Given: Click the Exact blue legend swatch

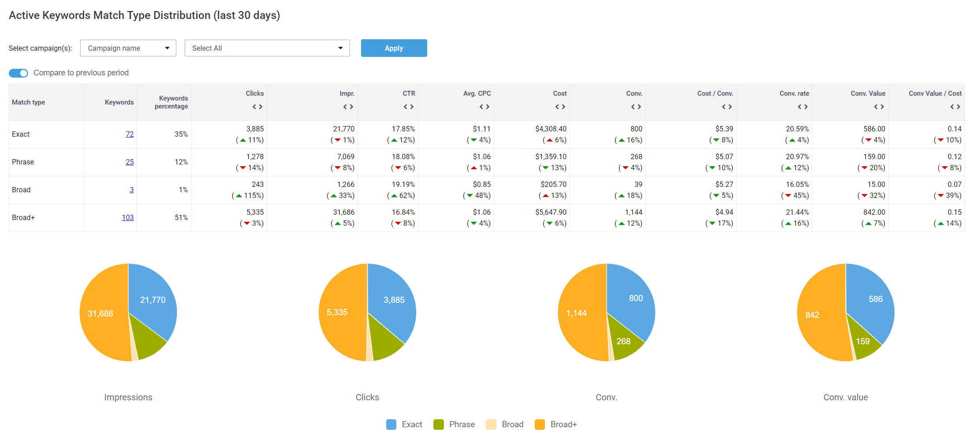Looking at the screenshot, I should point(391,425).
